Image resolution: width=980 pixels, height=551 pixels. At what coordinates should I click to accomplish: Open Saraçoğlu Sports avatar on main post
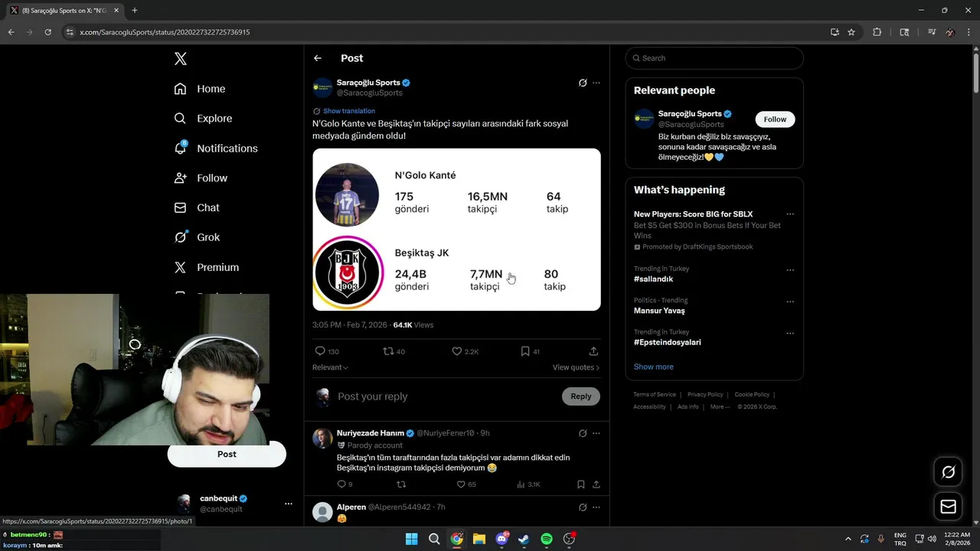coord(322,87)
